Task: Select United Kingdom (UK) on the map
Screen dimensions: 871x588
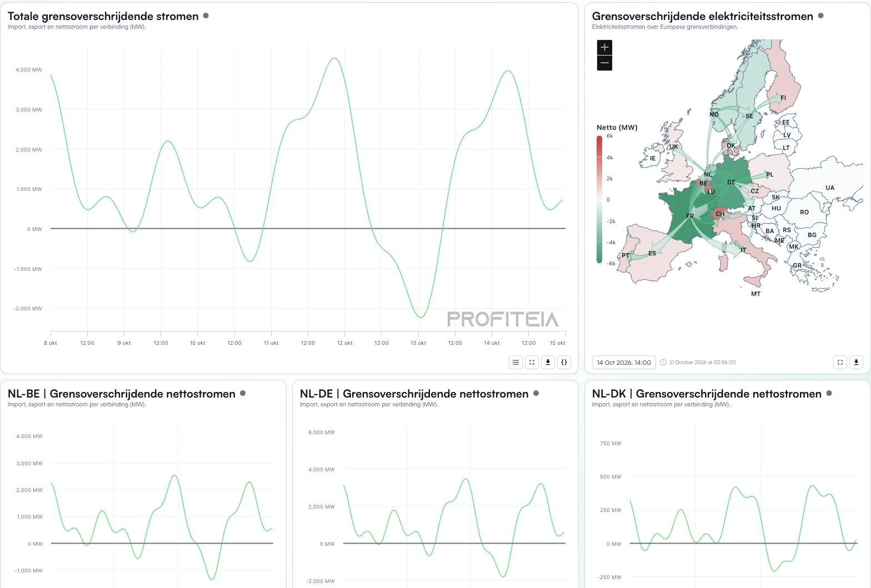Action: click(674, 147)
